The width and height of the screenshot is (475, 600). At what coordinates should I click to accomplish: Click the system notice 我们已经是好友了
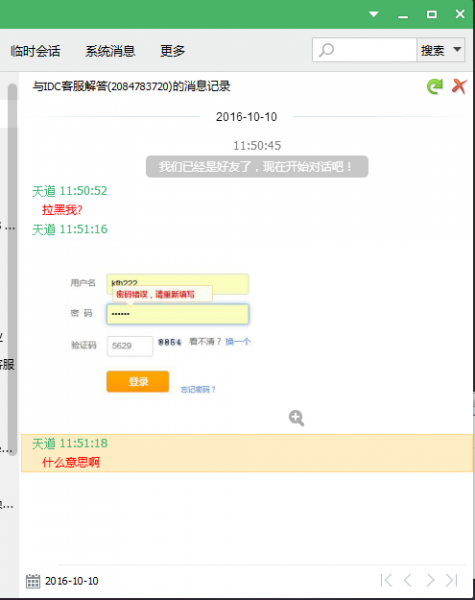(257, 166)
